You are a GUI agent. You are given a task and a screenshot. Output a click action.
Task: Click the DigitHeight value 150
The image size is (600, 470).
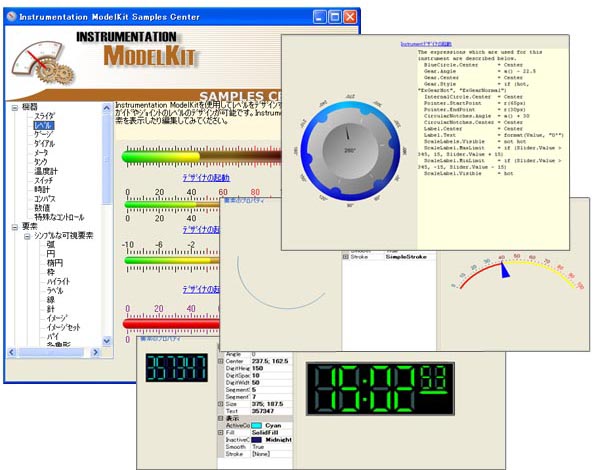[272, 368]
